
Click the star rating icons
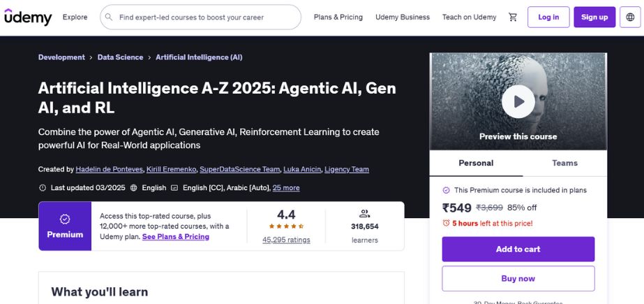point(286,226)
